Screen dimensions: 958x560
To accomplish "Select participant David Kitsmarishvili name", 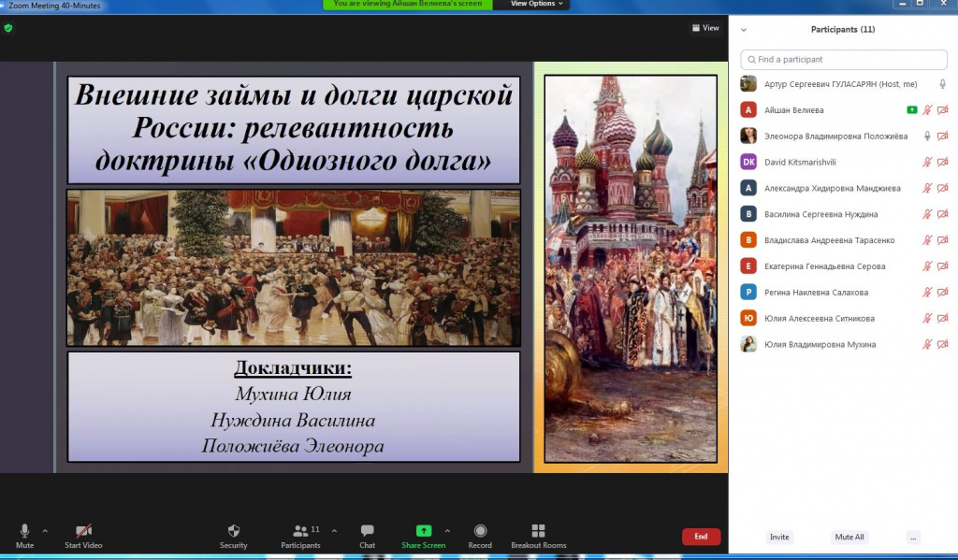I will (800, 162).
